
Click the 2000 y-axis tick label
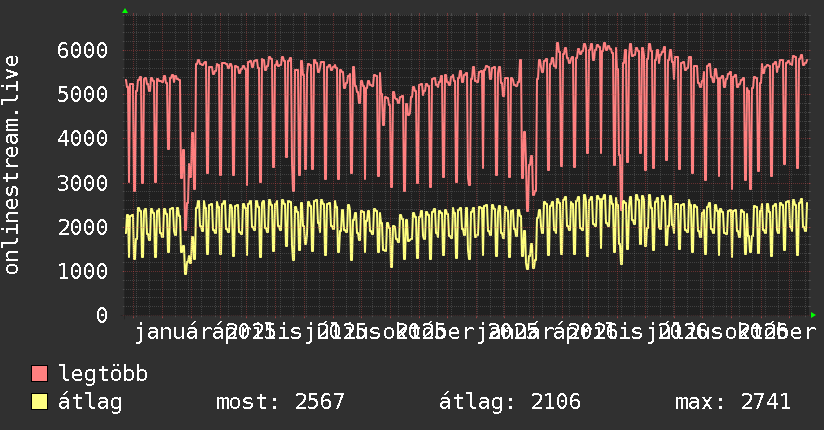tap(83, 227)
